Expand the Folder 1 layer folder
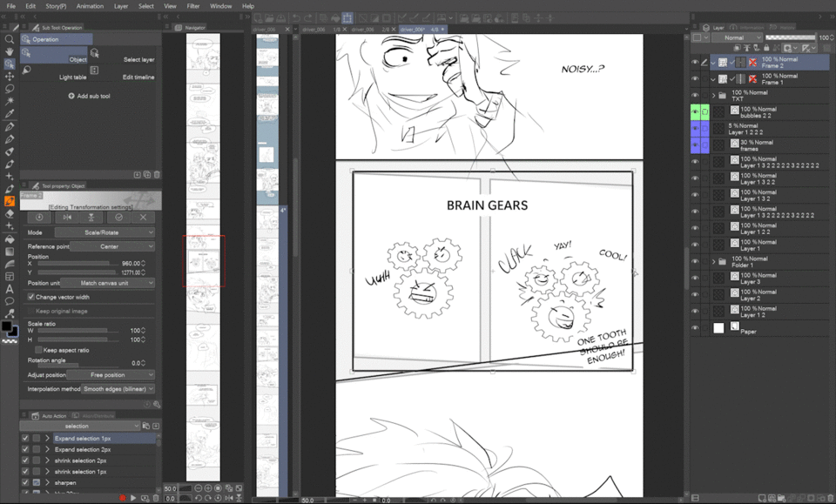The image size is (836, 504). coord(713,262)
